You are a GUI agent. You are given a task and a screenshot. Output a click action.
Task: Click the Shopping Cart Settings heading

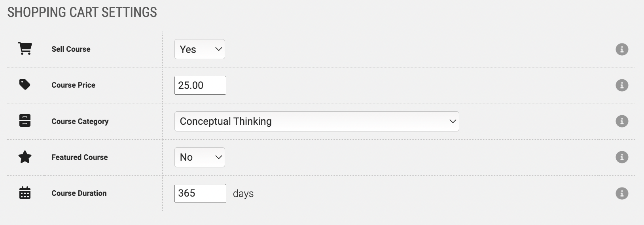(82, 12)
